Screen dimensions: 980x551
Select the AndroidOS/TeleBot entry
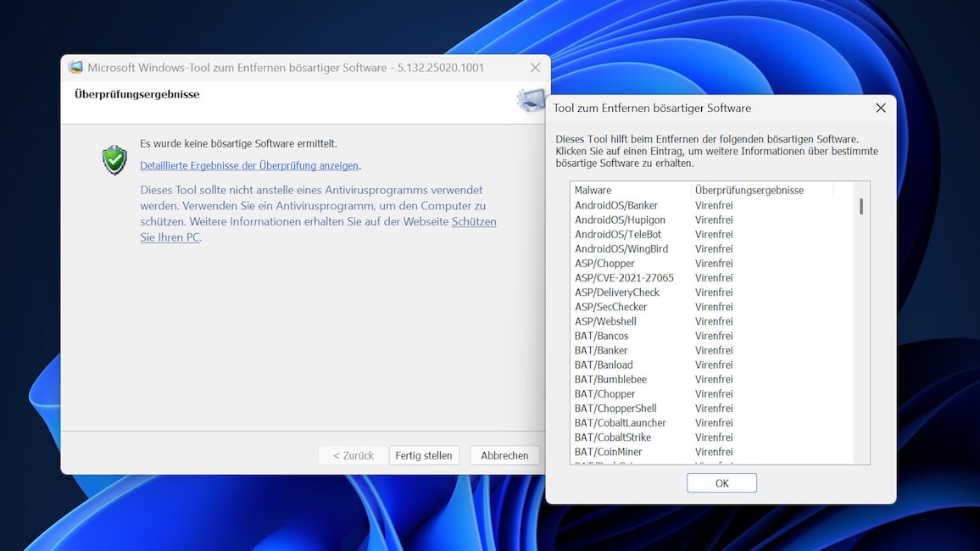(x=617, y=234)
